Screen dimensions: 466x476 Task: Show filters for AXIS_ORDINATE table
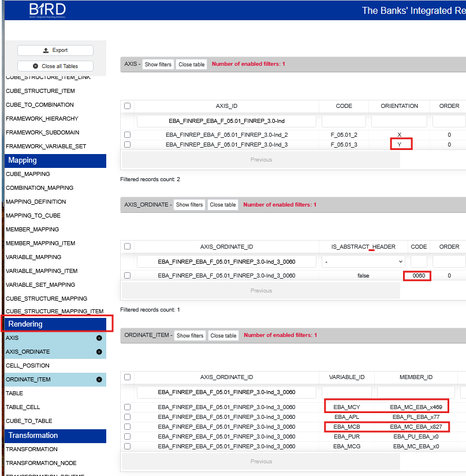point(189,205)
